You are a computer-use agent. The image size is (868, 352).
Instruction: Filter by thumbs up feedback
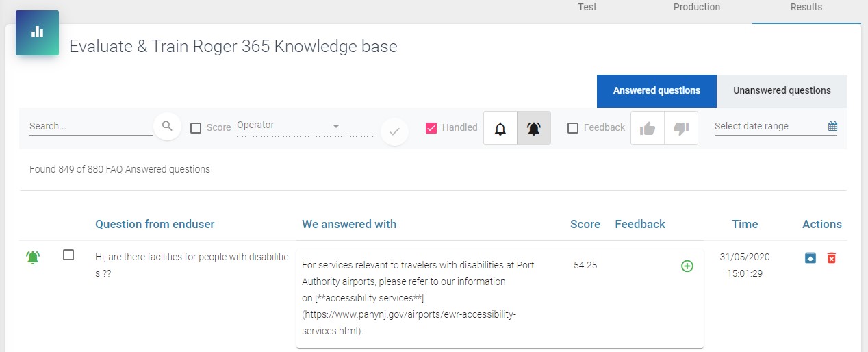tap(647, 128)
